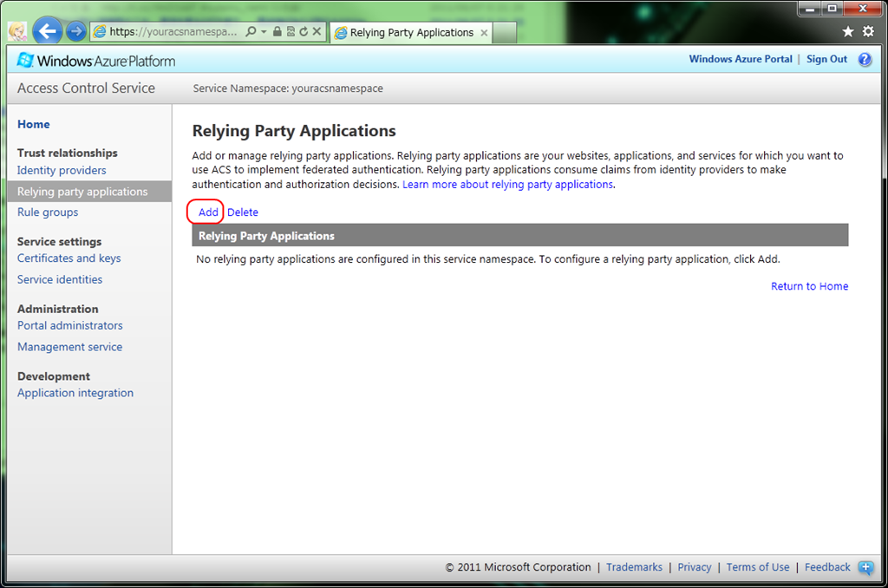This screenshot has height=588, width=888.
Task: Open the Favorites star icon
Action: tap(848, 32)
